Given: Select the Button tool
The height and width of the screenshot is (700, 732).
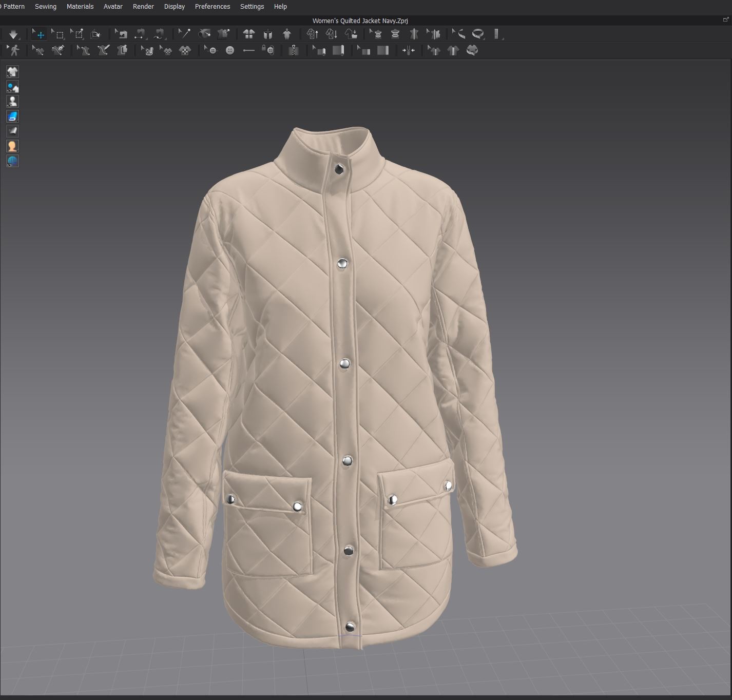Looking at the screenshot, I should (x=231, y=50).
